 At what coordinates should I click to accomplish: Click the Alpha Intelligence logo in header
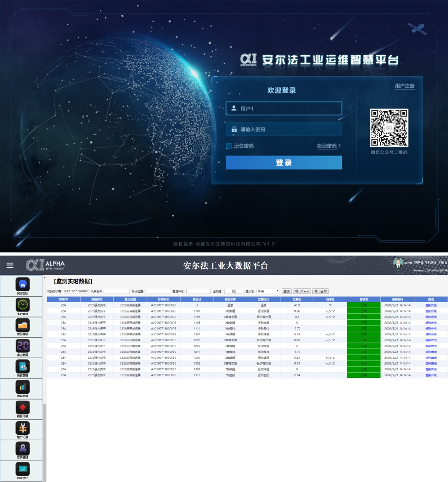[45, 265]
